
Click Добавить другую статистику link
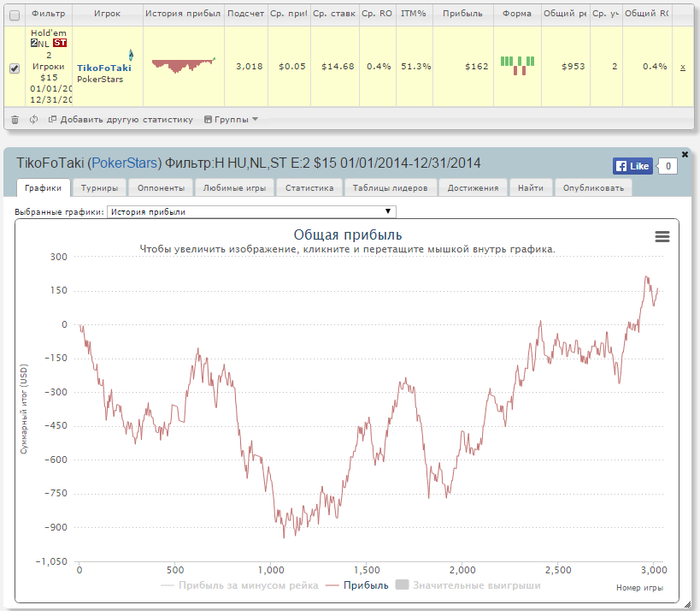[121, 120]
